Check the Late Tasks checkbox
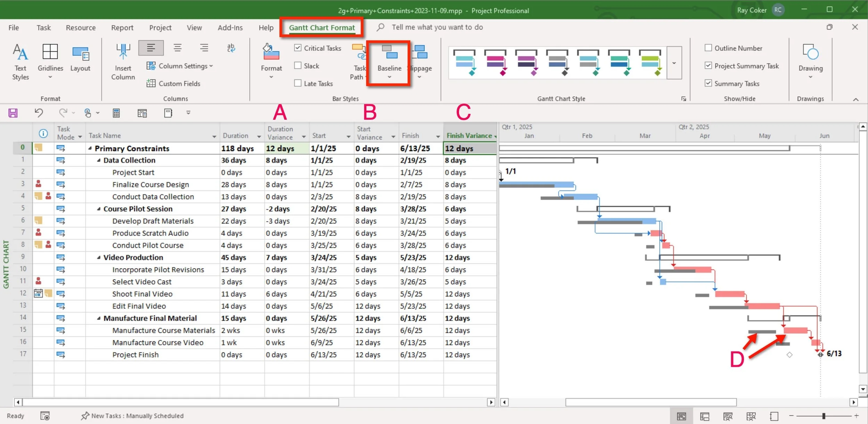868x424 pixels. 298,83
